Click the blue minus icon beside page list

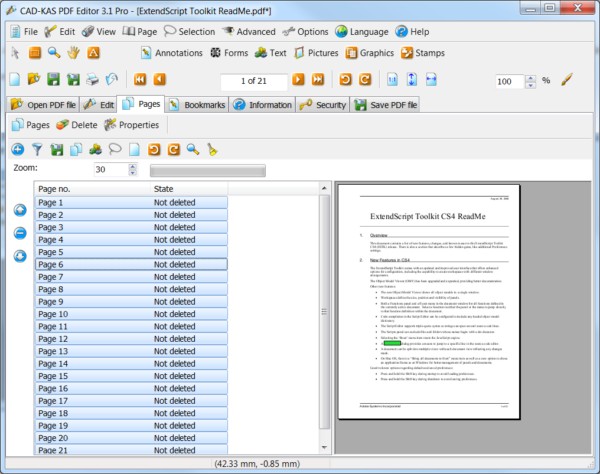[20, 233]
